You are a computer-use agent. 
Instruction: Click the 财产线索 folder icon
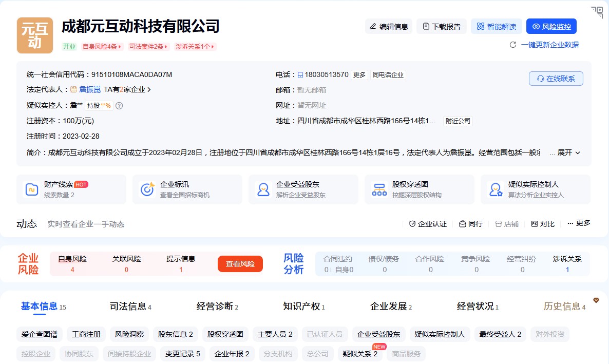click(x=31, y=189)
